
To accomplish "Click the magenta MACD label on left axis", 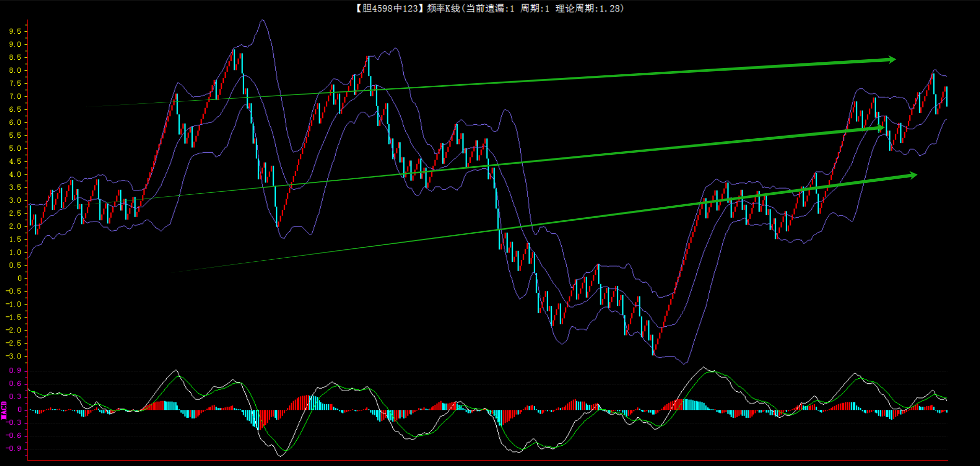I will point(4,410).
